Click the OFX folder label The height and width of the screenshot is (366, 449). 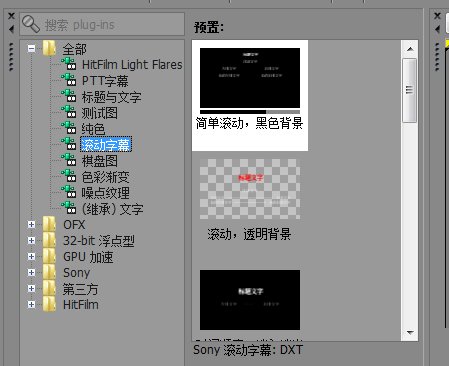pyautogui.click(x=74, y=224)
